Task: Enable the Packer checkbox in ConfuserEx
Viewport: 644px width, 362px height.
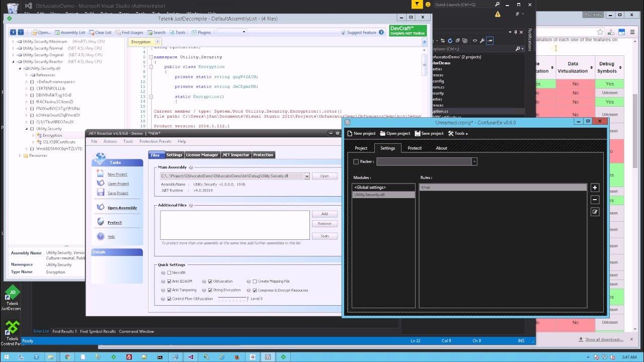Action: pos(356,161)
